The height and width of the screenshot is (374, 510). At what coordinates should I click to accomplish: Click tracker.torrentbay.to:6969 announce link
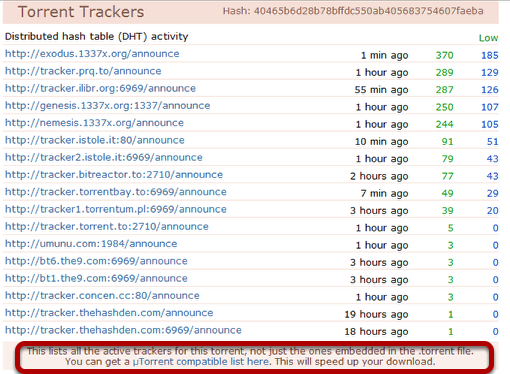pos(116,192)
